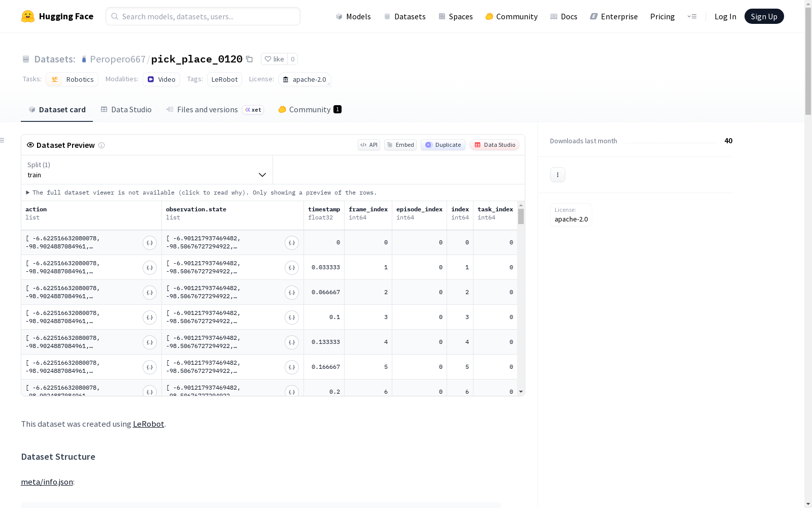The height and width of the screenshot is (508, 812).
Task: Click the like heart button
Action: 274,59
